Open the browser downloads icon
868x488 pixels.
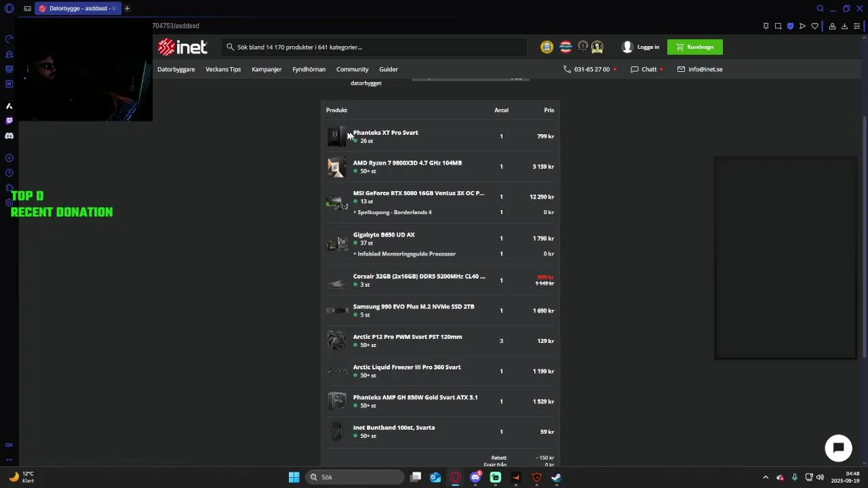(844, 26)
